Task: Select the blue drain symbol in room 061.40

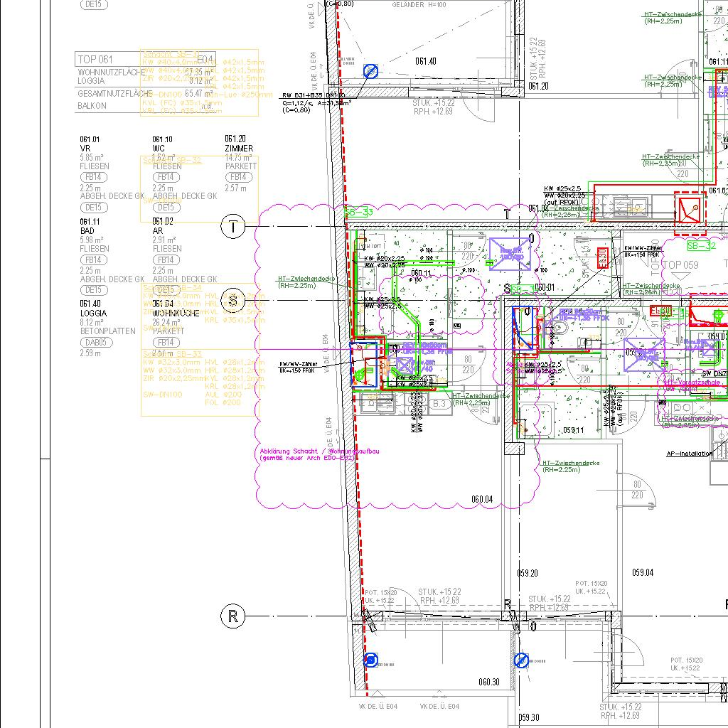Action: (x=370, y=71)
